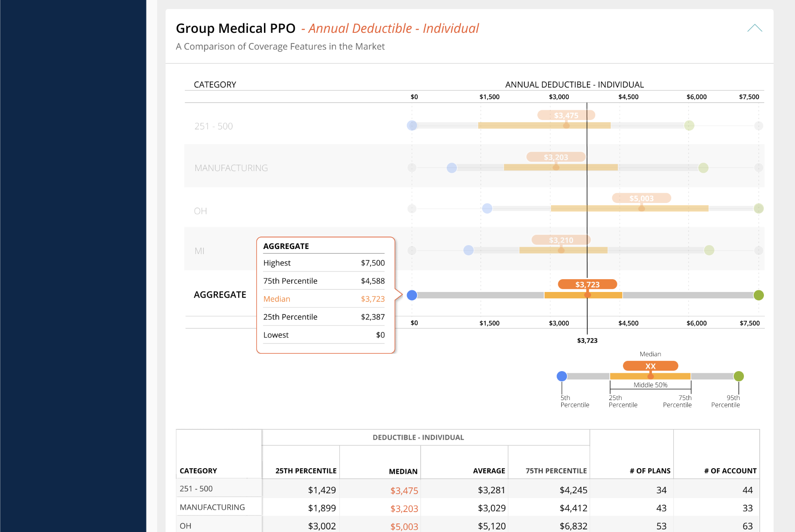
Task: Click the AGGREGATE row blue 5th percentile dot
Action: [x=412, y=295]
